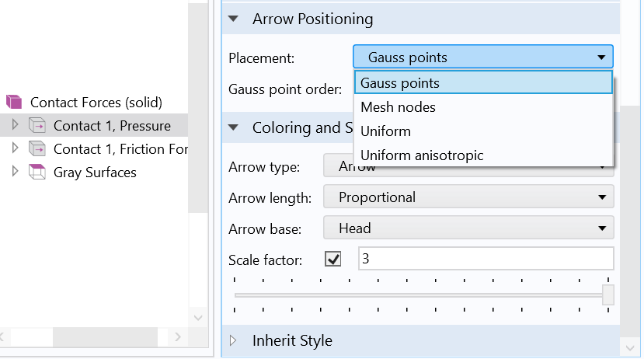
Task: Click the Contact 1, Friction Force arrow icon
Action: tap(37, 148)
